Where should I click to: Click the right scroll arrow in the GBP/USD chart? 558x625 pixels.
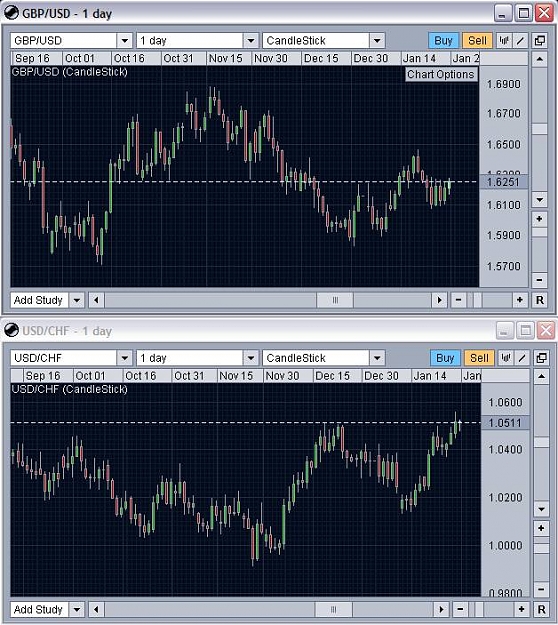pyautogui.click(x=439, y=300)
